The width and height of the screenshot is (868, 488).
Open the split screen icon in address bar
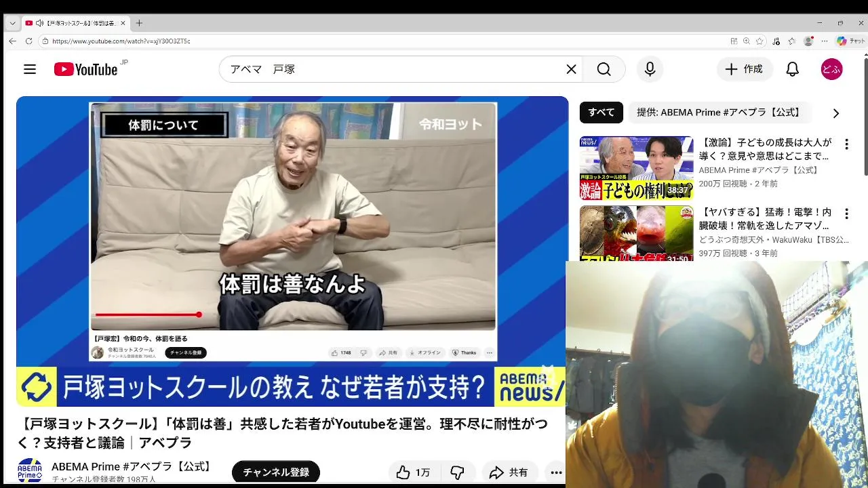point(734,41)
